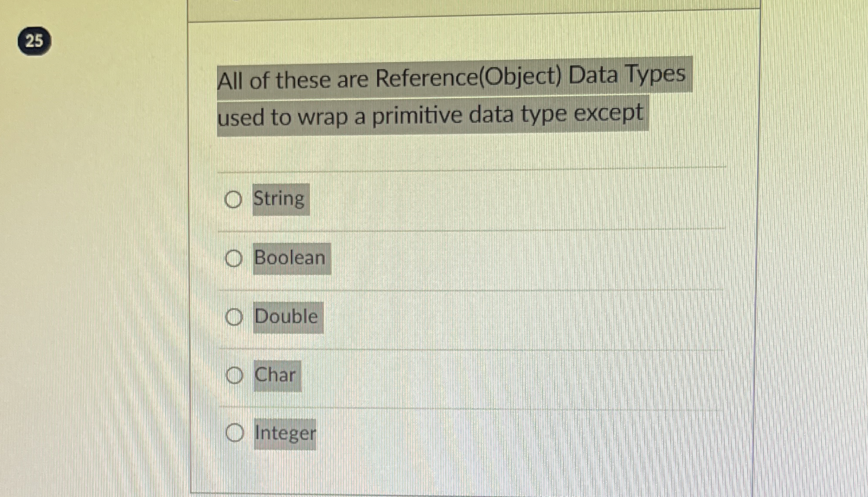Click the question number 25 badge
868x497 pixels.
(x=35, y=40)
